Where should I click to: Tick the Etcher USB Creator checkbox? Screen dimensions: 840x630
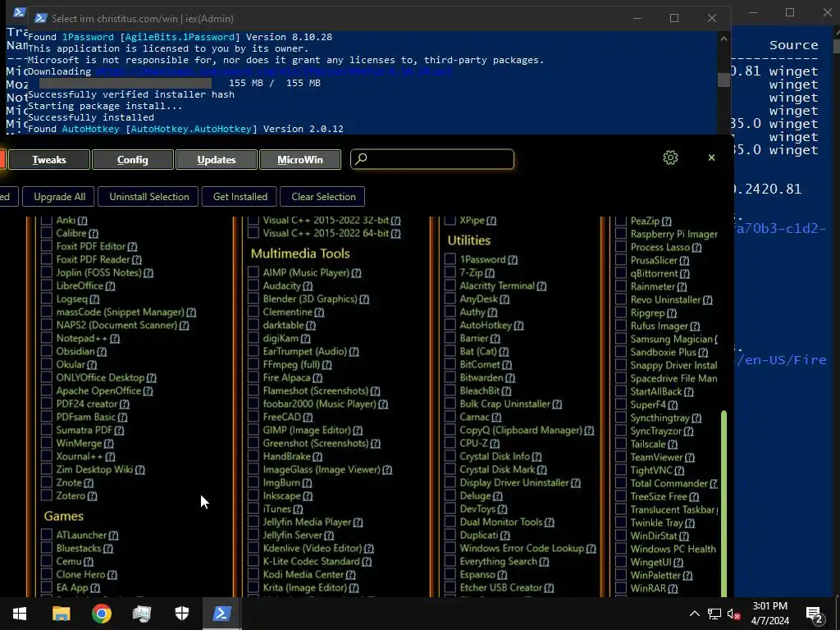click(450, 587)
